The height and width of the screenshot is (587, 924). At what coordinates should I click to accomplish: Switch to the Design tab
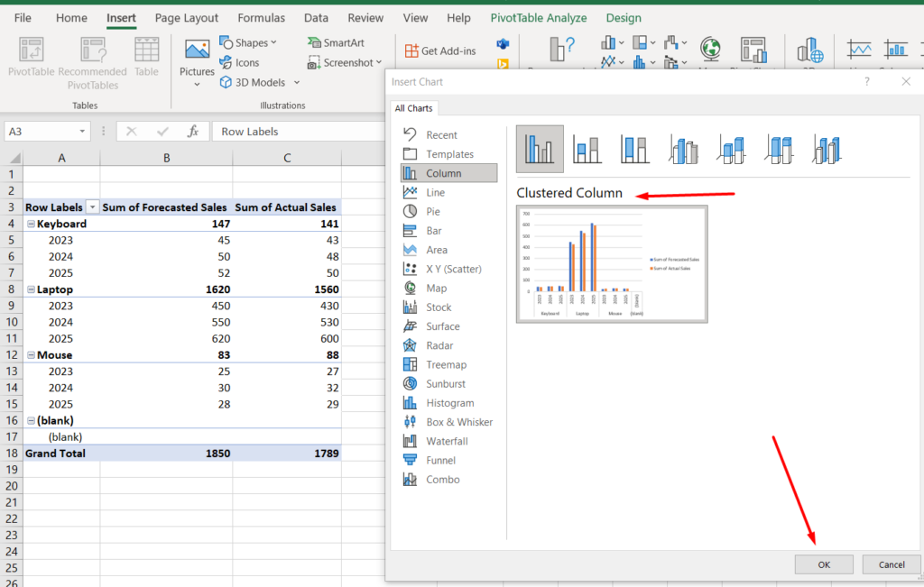click(624, 18)
